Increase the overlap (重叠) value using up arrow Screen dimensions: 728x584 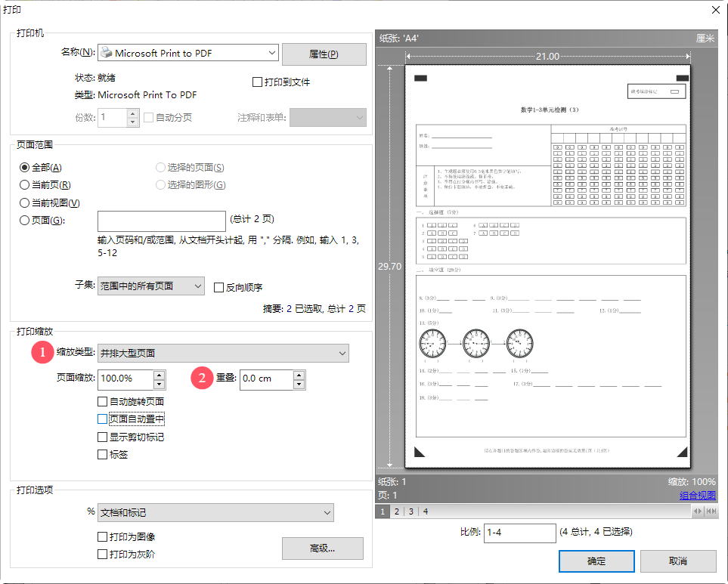pyautogui.click(x=299, y=374)
